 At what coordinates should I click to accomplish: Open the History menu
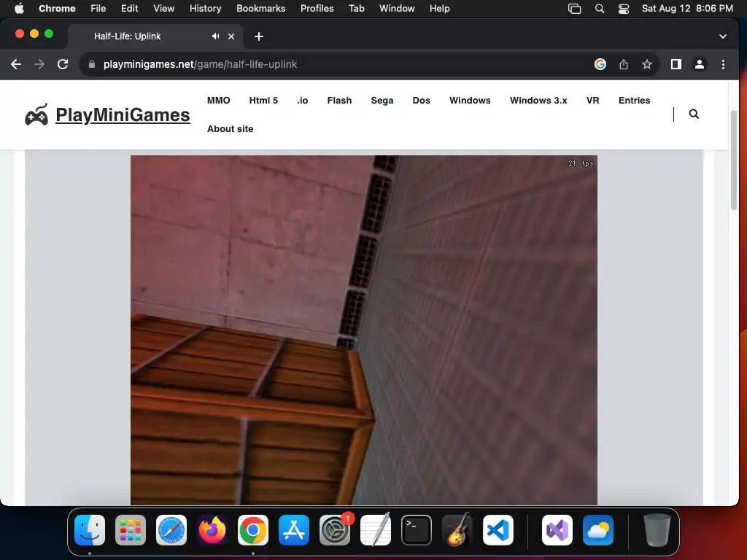(x=205, y=9)
